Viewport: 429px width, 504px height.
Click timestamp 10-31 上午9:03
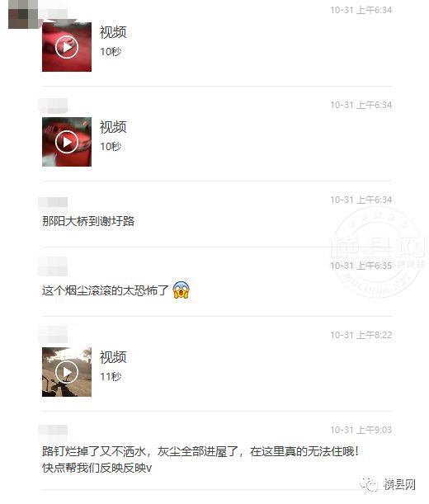361,430
